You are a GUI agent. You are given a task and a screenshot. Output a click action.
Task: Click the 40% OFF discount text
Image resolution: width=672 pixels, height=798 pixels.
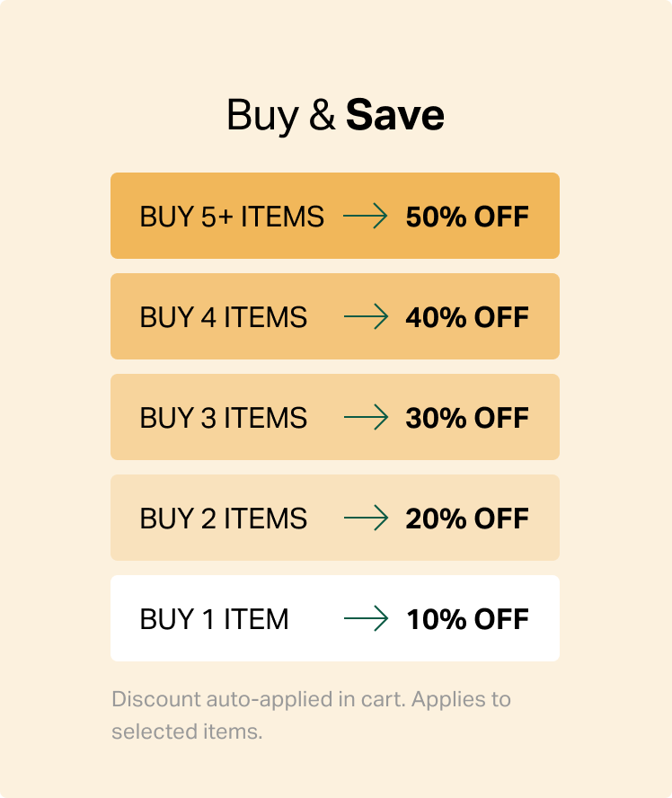467,317
